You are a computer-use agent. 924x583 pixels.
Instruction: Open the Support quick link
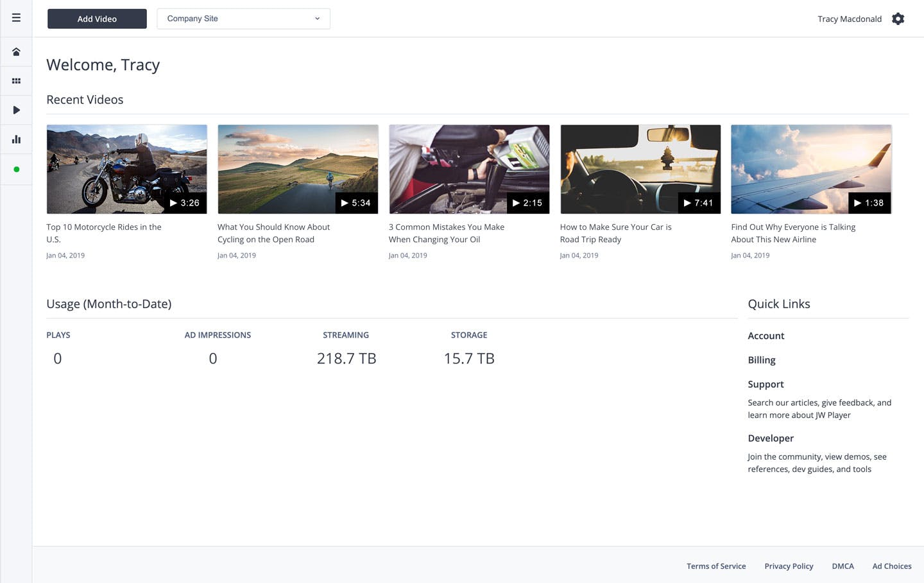(766, 384)
